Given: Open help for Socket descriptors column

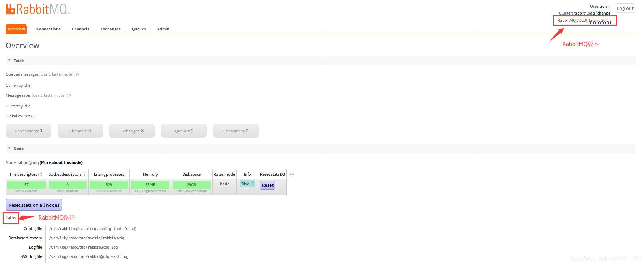Looking at the screenshot, I should (85, 174).
